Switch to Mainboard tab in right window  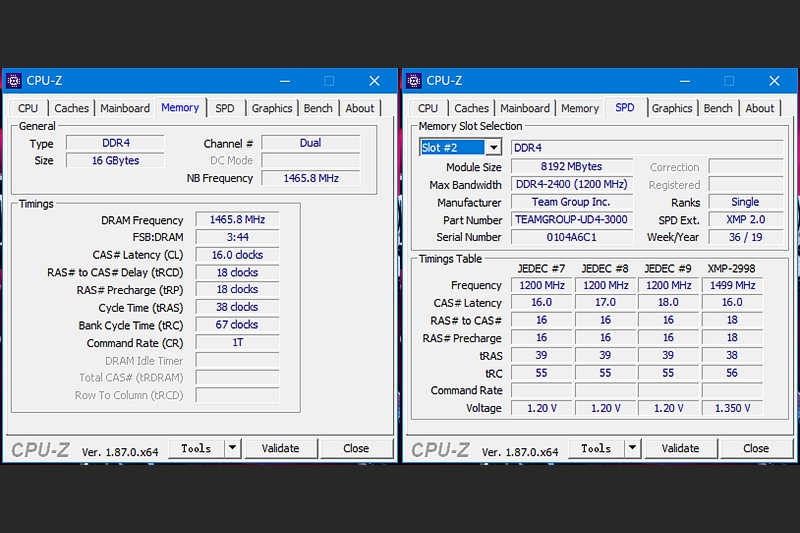pos(525,108)
